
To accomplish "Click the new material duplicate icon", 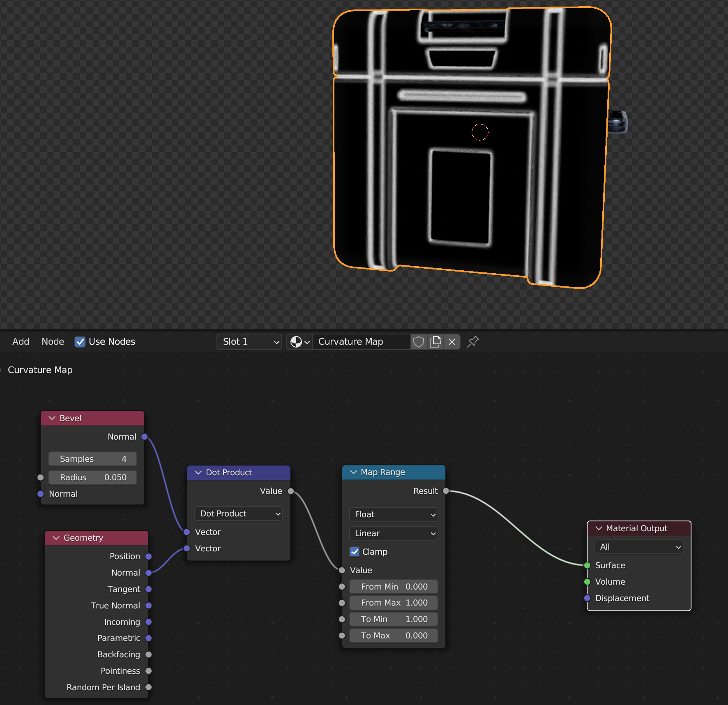I will point(435,342).
